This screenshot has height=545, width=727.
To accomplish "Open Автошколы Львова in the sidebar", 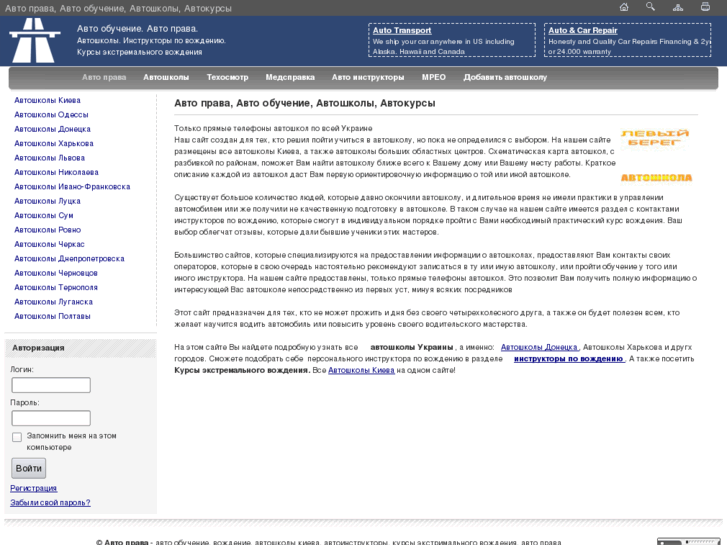I will (50, 158).
